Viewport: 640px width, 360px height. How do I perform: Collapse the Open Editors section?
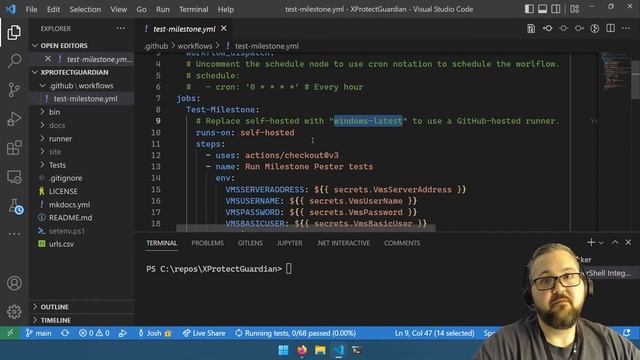coord(64,45)
